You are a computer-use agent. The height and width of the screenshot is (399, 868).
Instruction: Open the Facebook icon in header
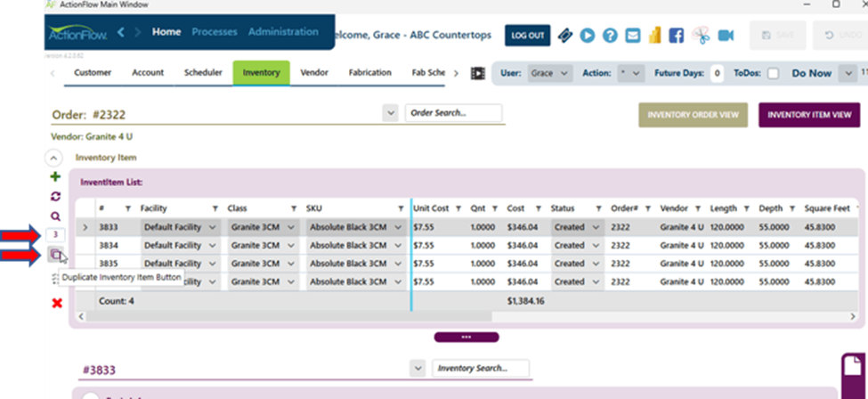676,36
